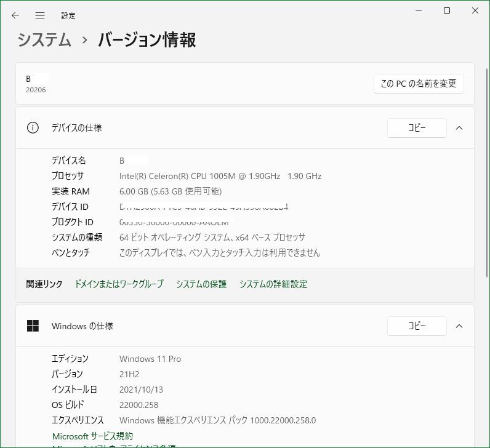Click the バージョン label in Windows specs
490x448 pixels.
tap(67, 374)
